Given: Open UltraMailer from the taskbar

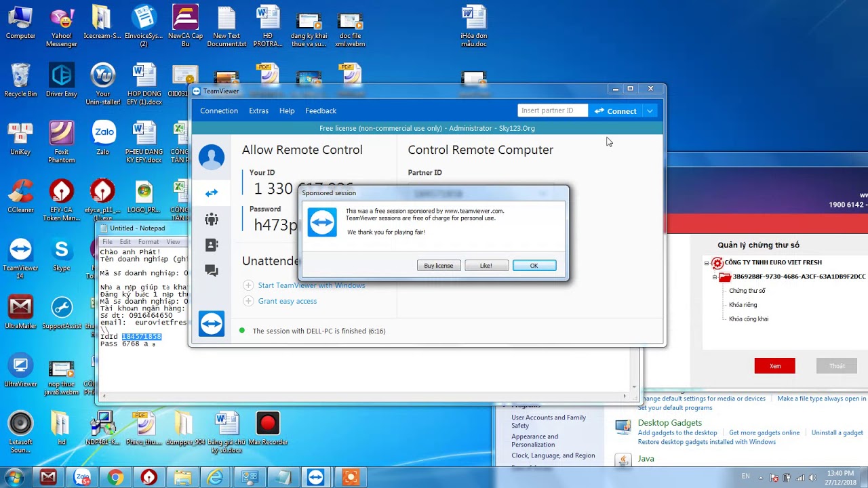Looking at the screenshot, I should tap(48, 478).
